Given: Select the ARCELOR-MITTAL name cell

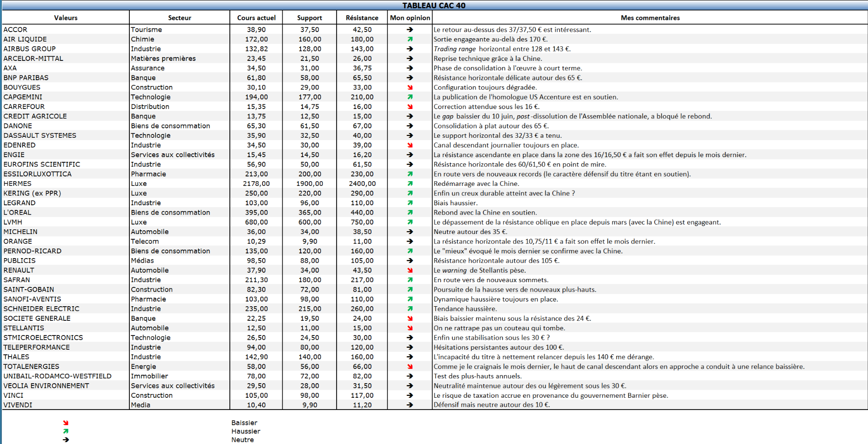Looking at the screenshot, I should pos(66,59).
